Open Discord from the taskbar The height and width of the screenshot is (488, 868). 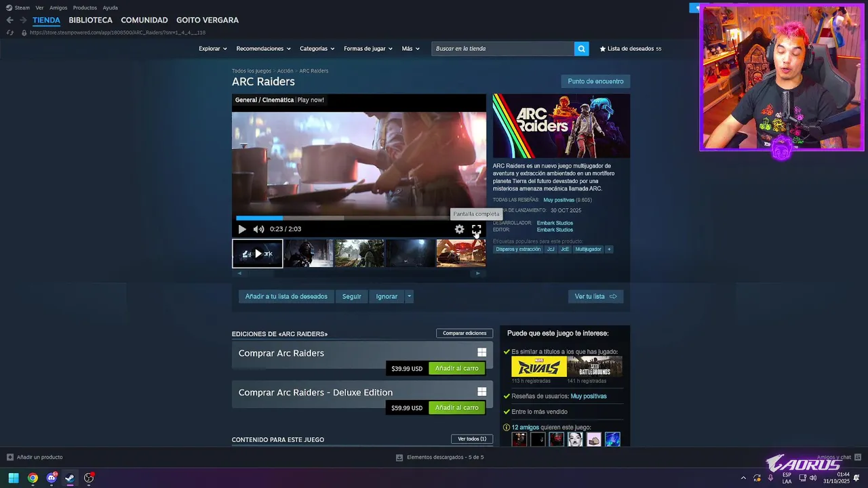(x=52, y=478)
